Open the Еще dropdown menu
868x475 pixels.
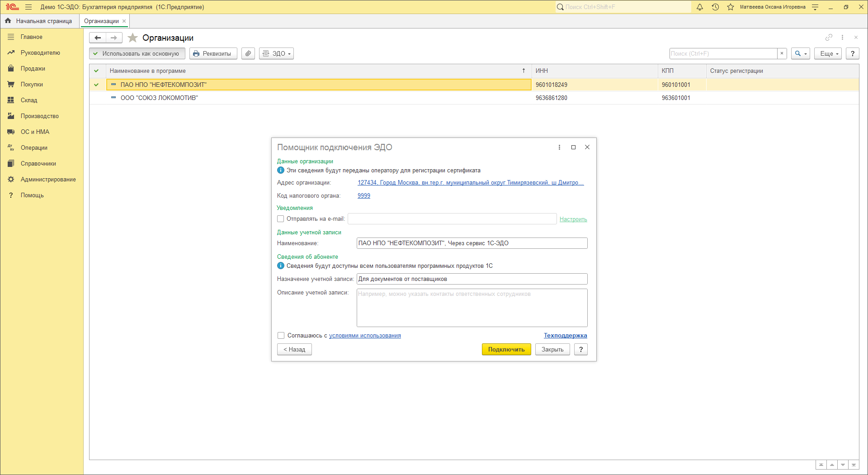point(828,53)
